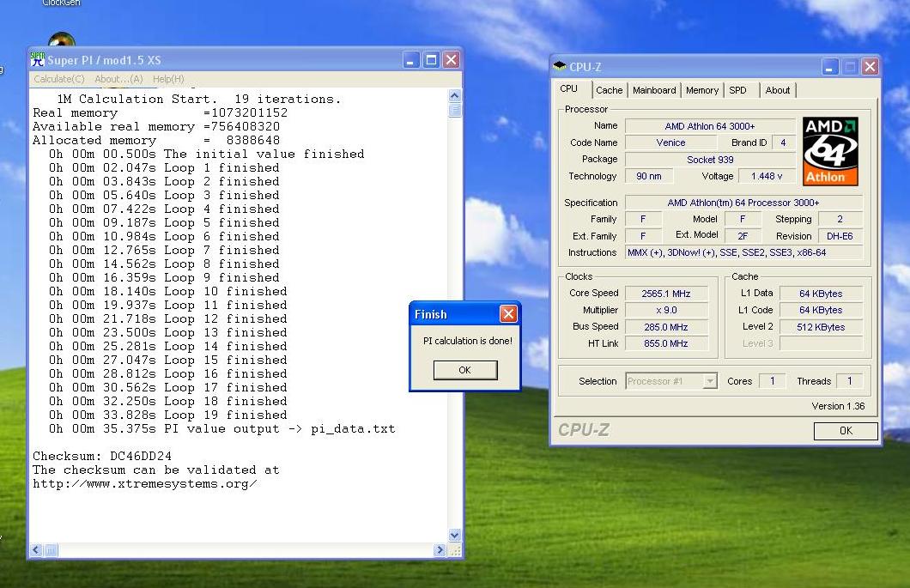910x588 pixels.
Task: Click the Core Speed value 2565.1 MHz
Action: [x=665, y=294]
